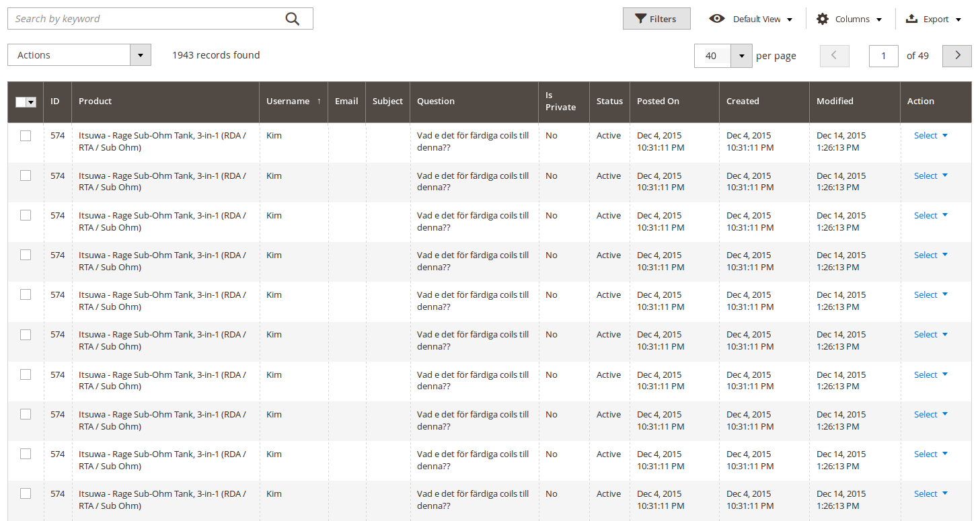Viewport: 980px width, 521px height.
Task: Click the eye icon beside Default View
Action: tap(717, 19)
